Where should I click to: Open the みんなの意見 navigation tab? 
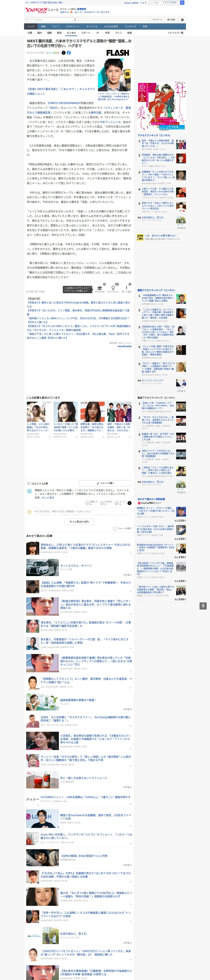(111, 27)
